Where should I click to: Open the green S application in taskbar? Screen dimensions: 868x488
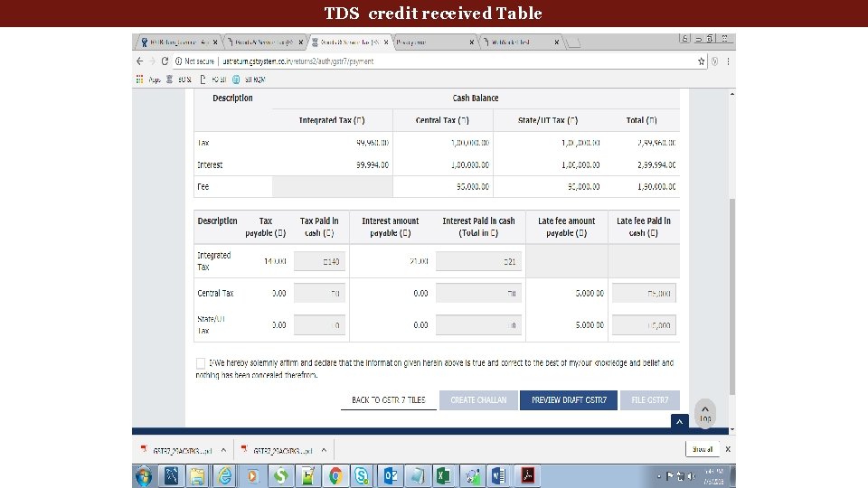pyautogui.click(x=280, y=476)
